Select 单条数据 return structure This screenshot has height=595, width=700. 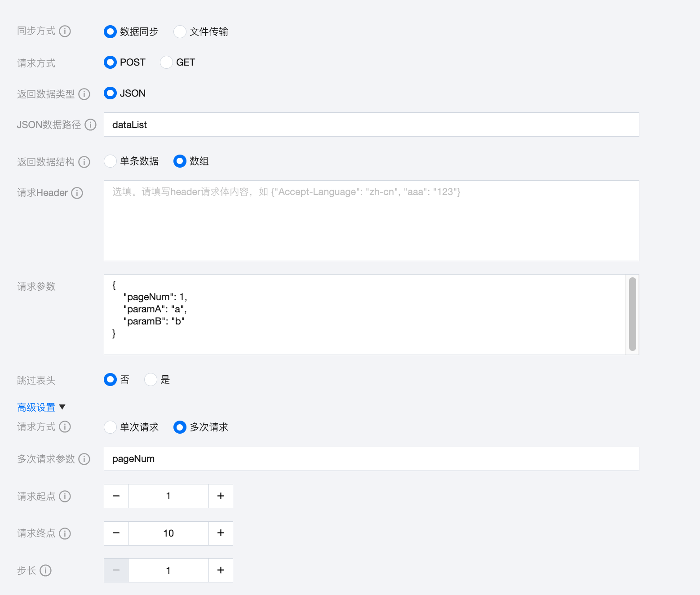(110, 161)
